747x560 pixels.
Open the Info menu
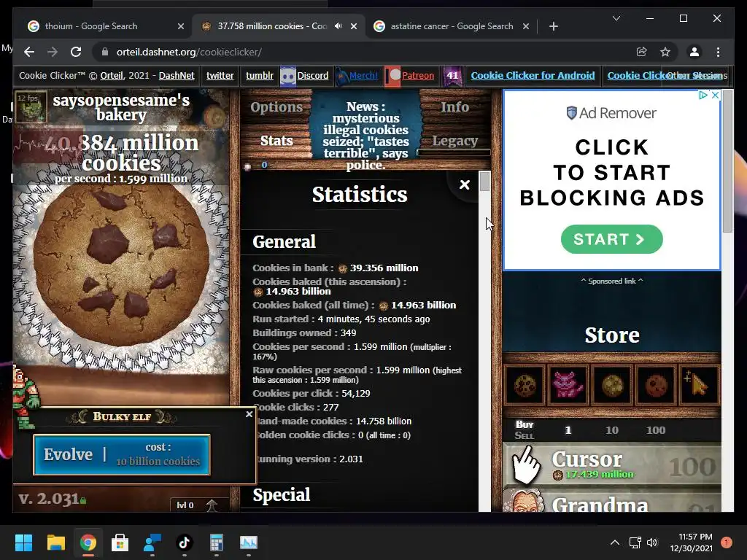(x=454, y=106)
